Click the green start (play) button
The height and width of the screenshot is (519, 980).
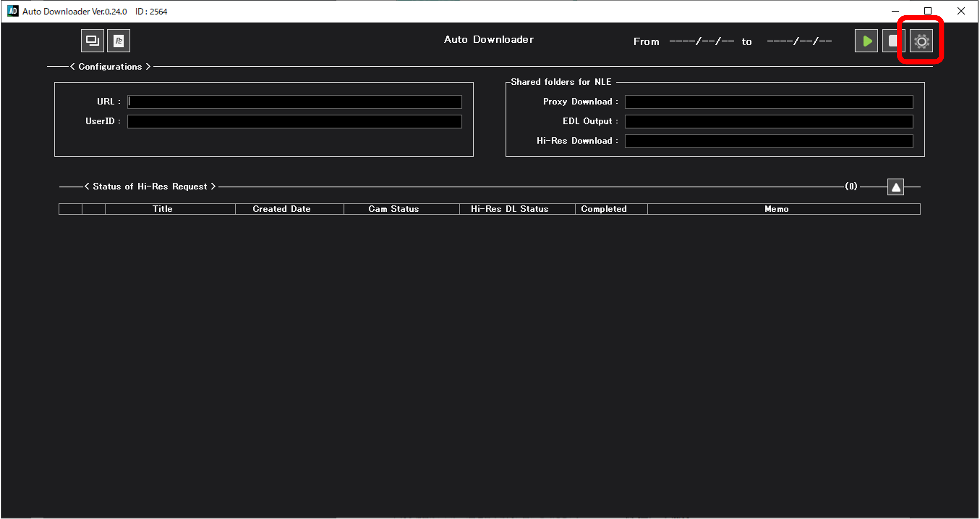(x=866, y=41)
